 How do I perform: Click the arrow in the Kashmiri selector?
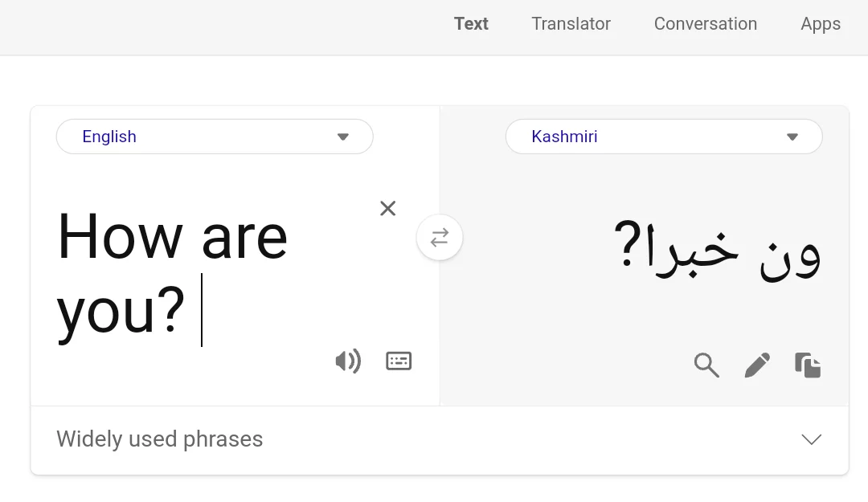tap(792, 137)
